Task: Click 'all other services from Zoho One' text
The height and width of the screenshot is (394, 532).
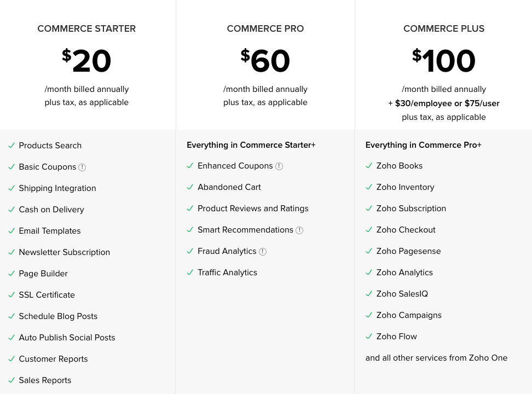Action: 445,358
